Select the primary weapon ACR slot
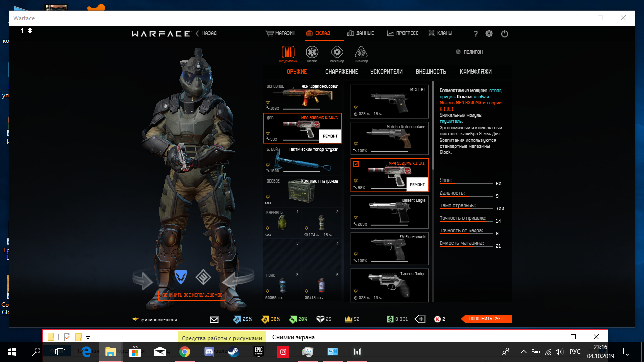Image resolution: width=644 pixels, height=362 pixels. coord(302,97)
